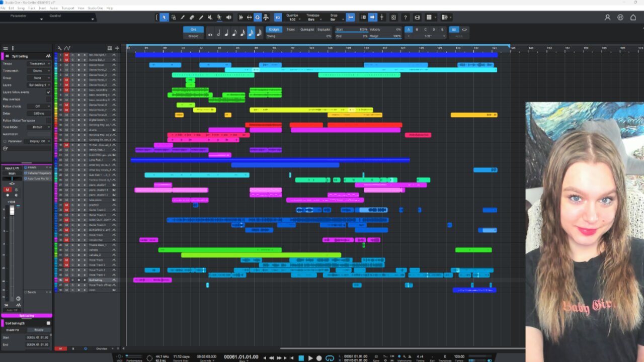Select the Groove quantize mode
Viewport: 644px width, 362px height.
click(193, 36)
